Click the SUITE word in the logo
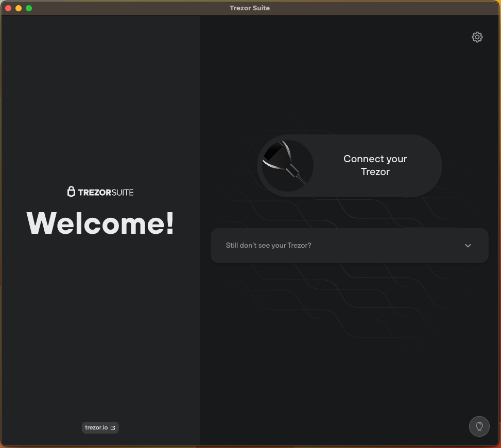This screenshot has width=501, height=448. 122,193
